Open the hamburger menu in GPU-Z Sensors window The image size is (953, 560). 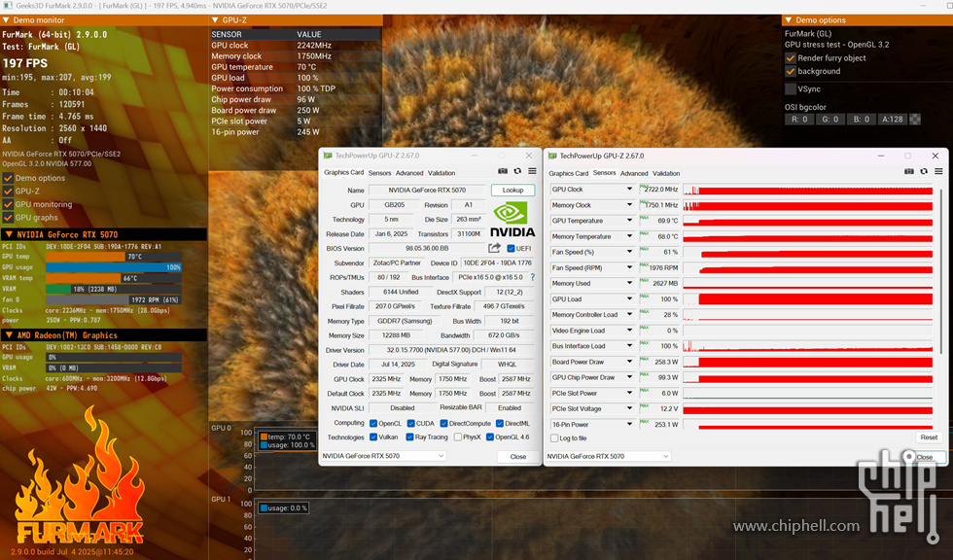tap(938, 171)
